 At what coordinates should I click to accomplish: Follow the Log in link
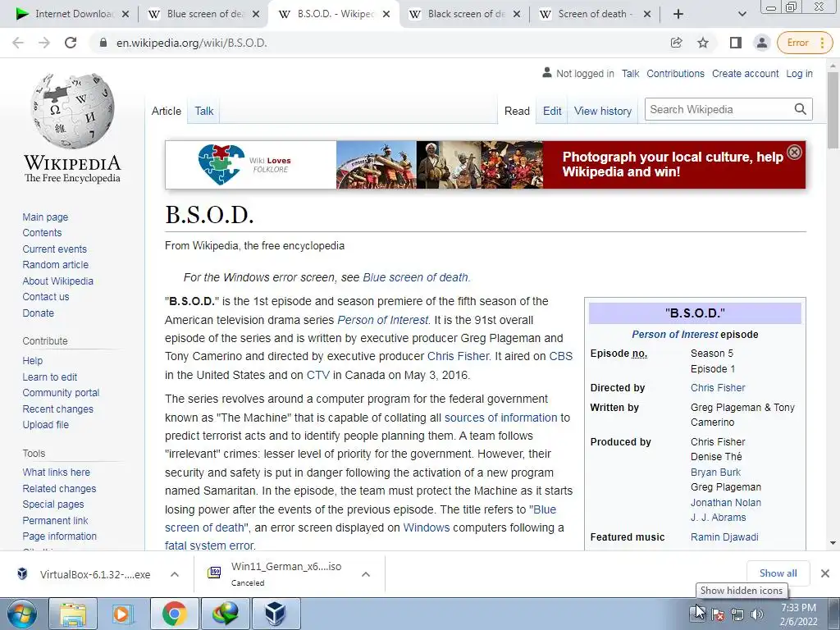(x=799, y=73)
